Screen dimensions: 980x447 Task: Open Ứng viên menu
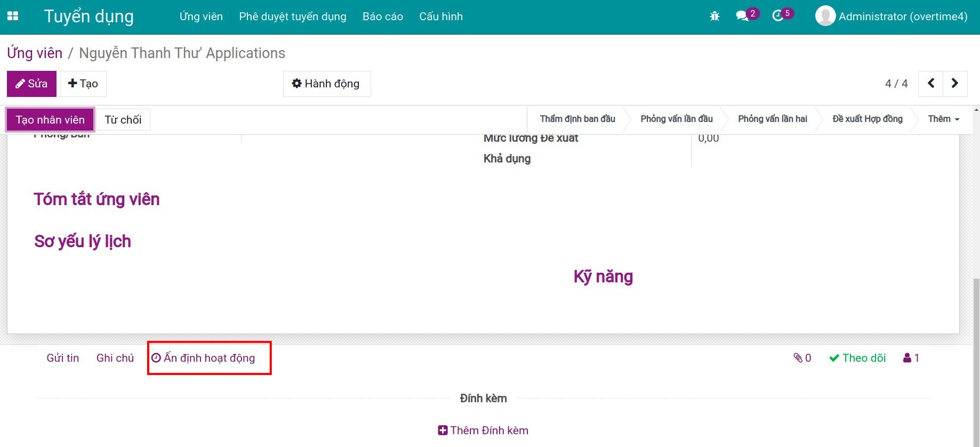pyautogui.click(x=201, y=17)
